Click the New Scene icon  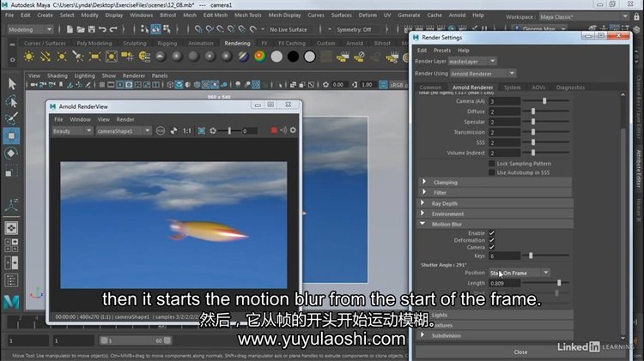70,29
